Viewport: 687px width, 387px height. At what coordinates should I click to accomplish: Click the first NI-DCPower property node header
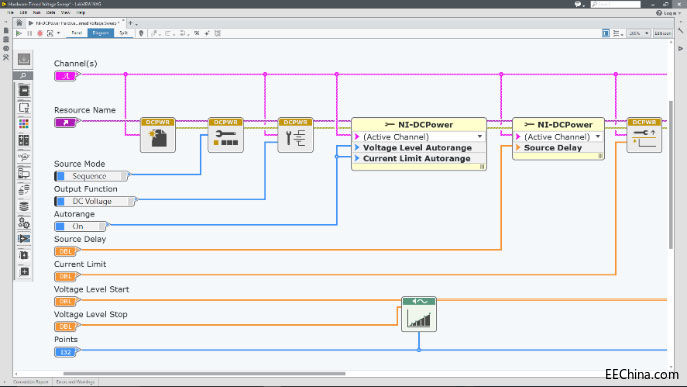(419, 124)
